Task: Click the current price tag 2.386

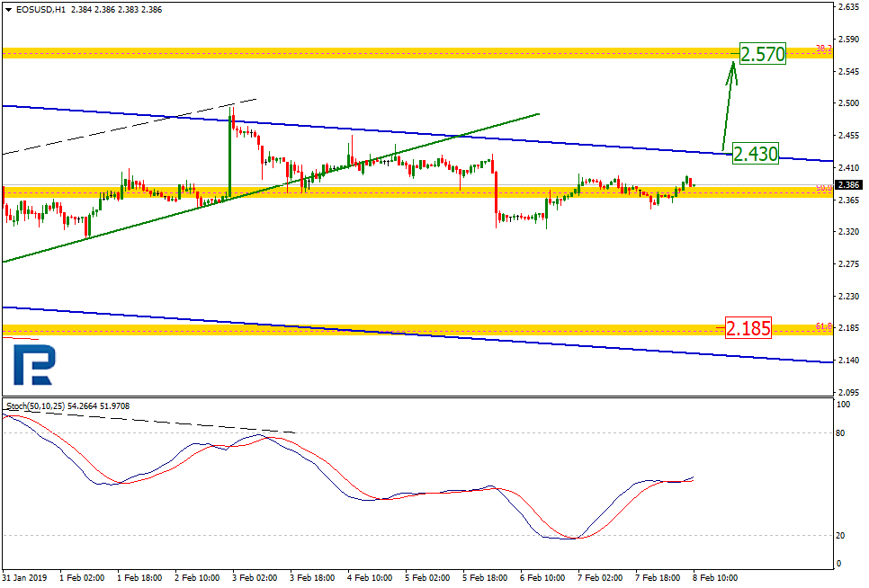Action: (847, 185)
